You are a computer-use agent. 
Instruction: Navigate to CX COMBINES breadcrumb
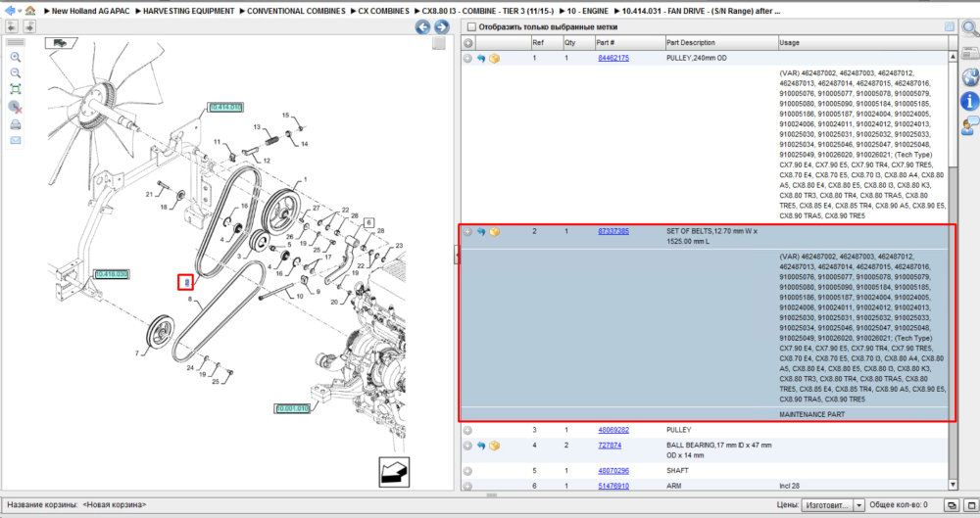tap(384, 11)
